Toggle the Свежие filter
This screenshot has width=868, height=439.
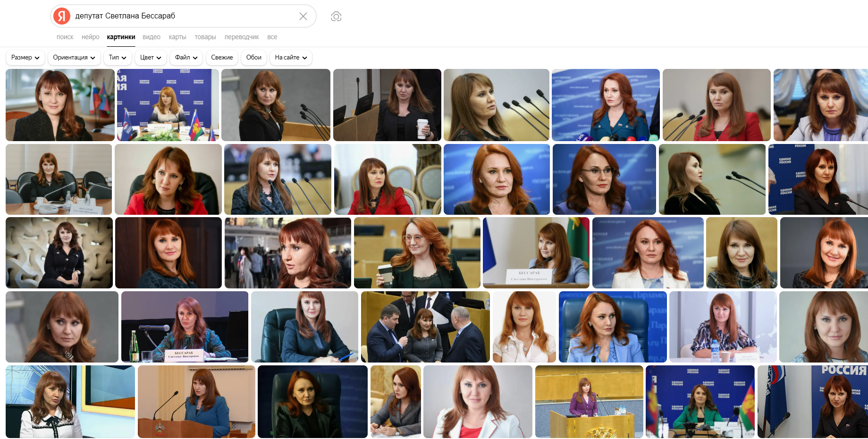[222, 58]
